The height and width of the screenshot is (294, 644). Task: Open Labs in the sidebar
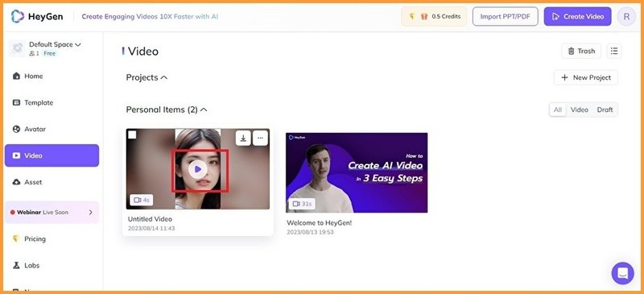52,265
